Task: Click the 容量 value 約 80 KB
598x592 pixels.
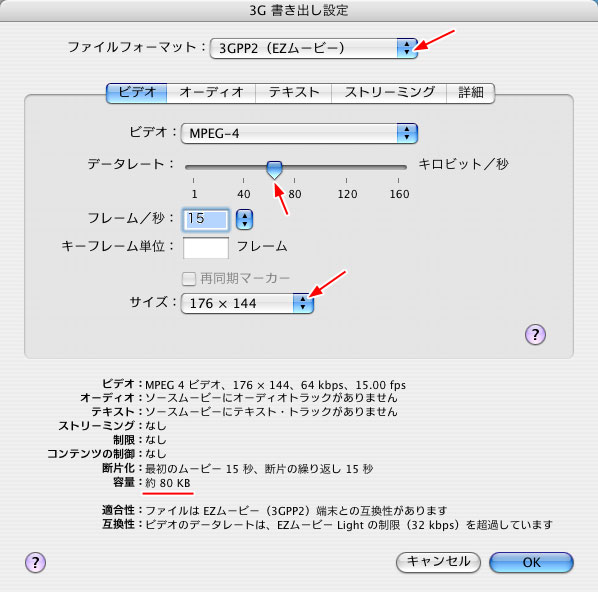Action: [168, 483]
